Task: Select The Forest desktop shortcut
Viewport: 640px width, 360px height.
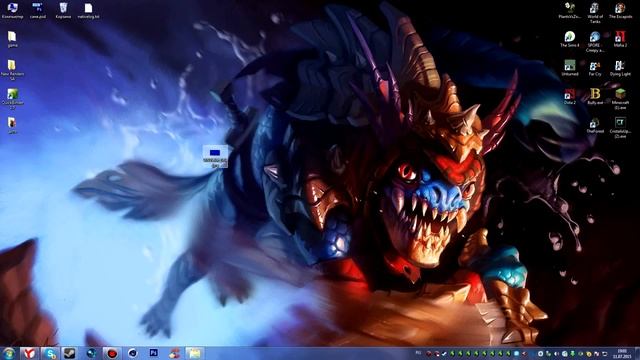Action: 595,125
